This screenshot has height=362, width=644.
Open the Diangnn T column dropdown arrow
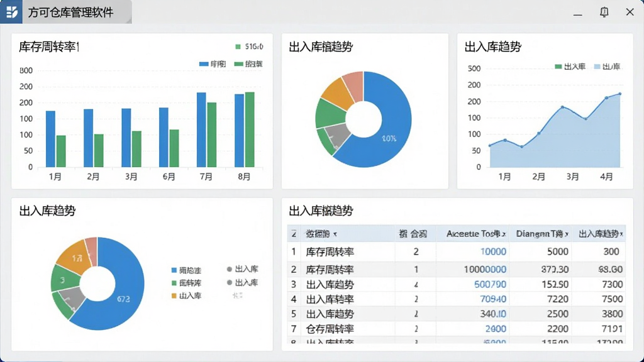click(567, 234)
